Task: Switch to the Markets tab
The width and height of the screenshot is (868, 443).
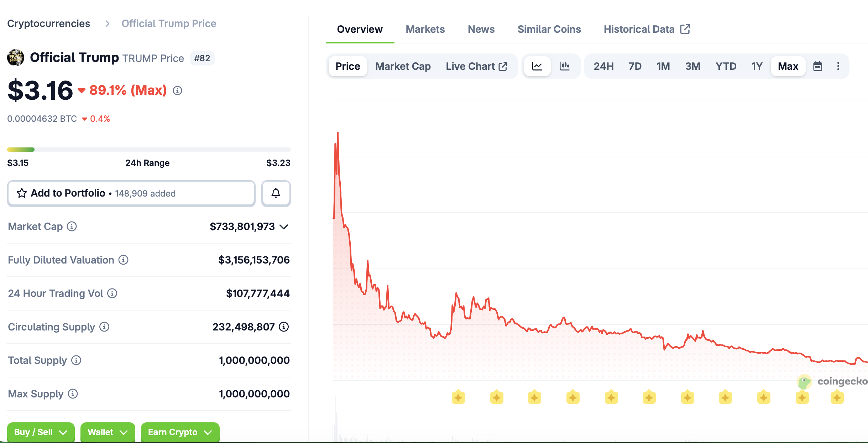Action: [x=425, y=29]
